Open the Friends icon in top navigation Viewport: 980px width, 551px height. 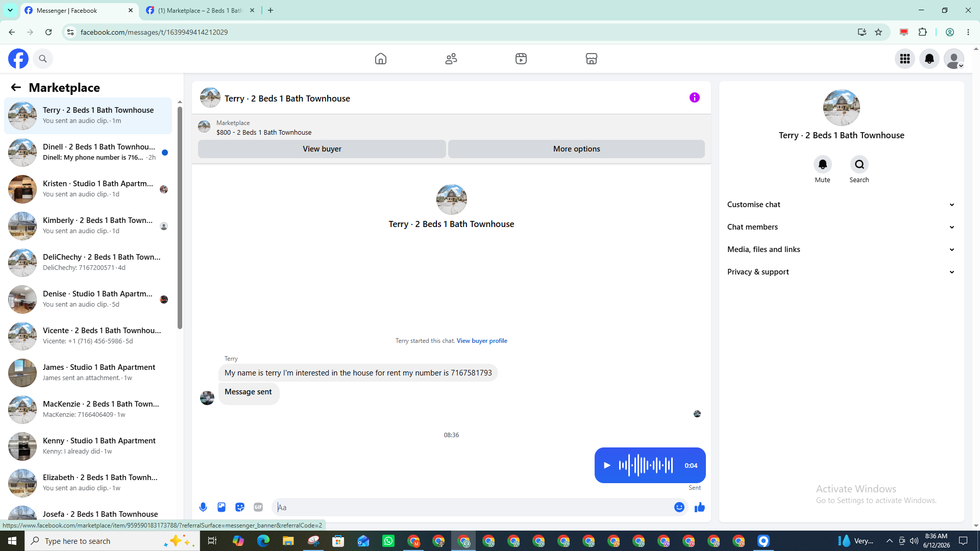click(x=451, y=59)
